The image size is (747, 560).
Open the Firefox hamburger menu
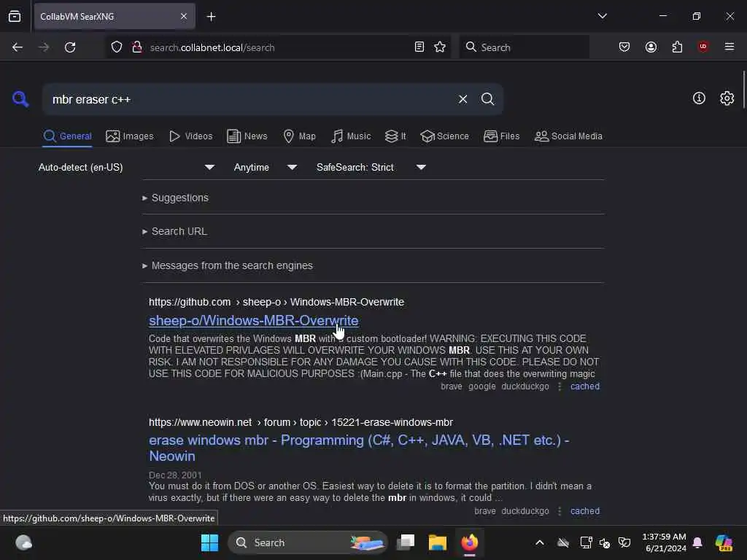point(729,47)
